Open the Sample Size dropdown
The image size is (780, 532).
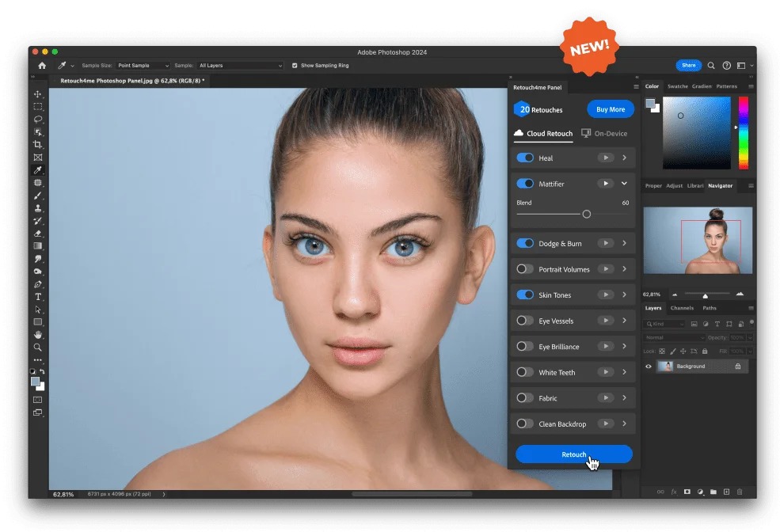(143, 65)
